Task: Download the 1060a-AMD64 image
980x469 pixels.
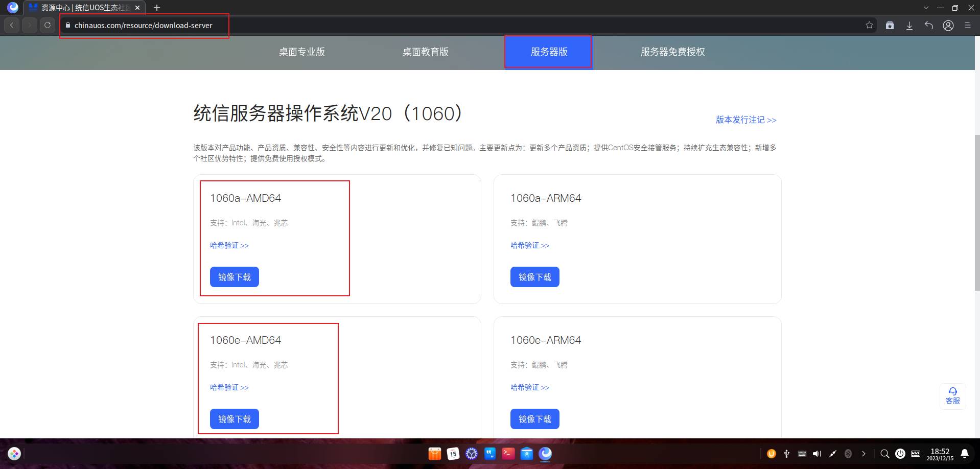Action: coord(235,277)
